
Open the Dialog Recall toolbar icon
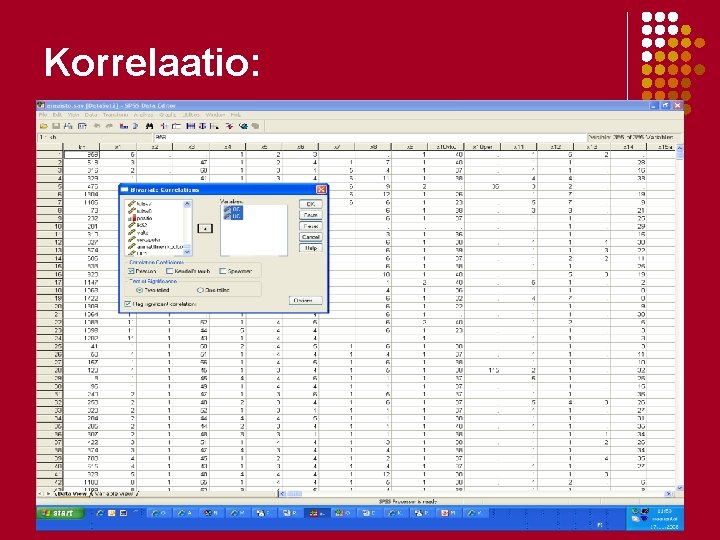pyautogui.click(x=82, y=126)
